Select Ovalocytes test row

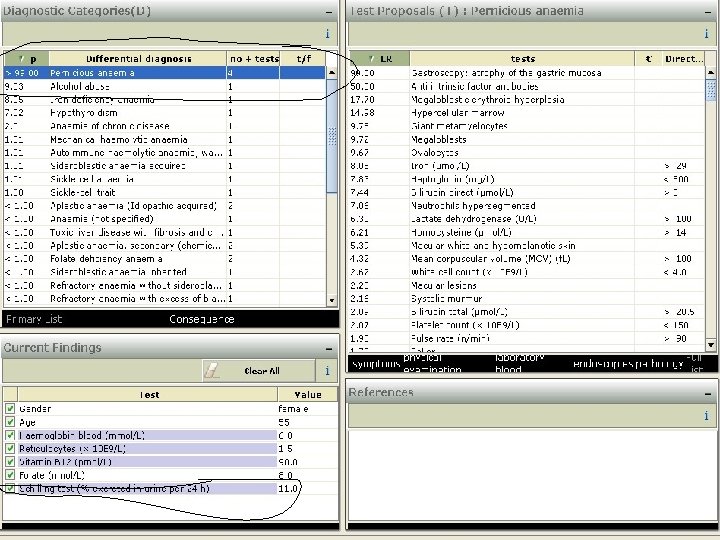click(527, 152)
